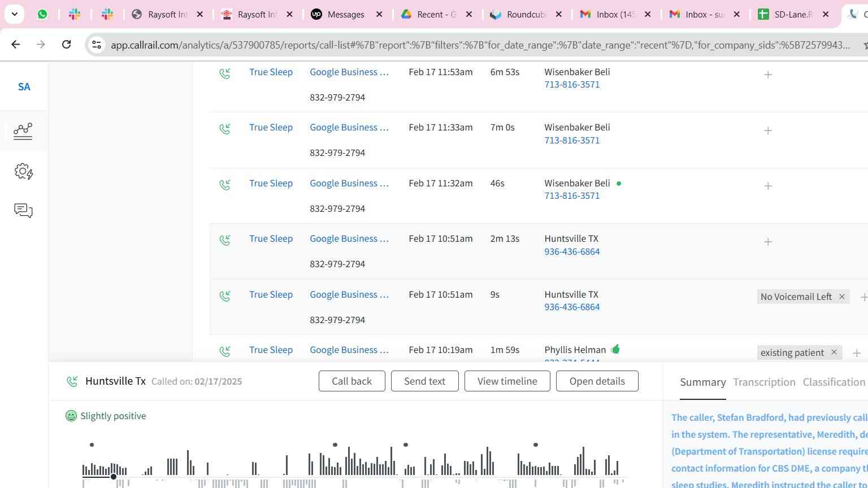Remove the No Voicemail Left tag
Screen dimensions: 868x488
coord(841,297)
